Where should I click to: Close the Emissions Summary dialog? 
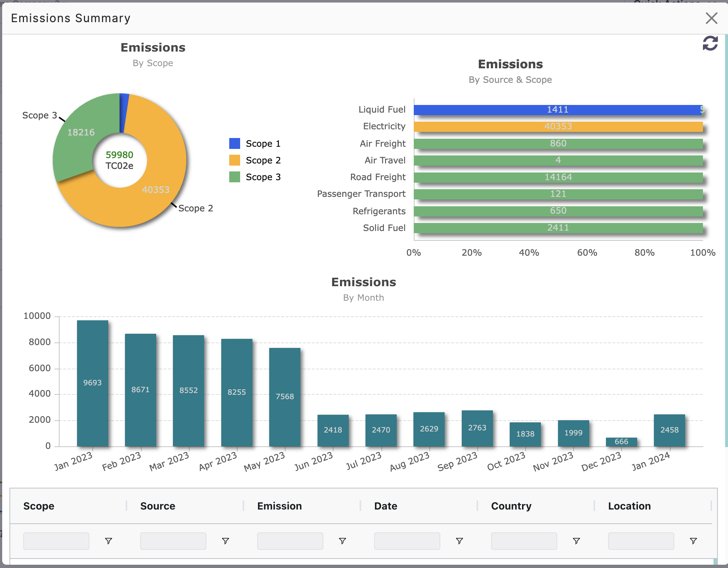point(711,18)
